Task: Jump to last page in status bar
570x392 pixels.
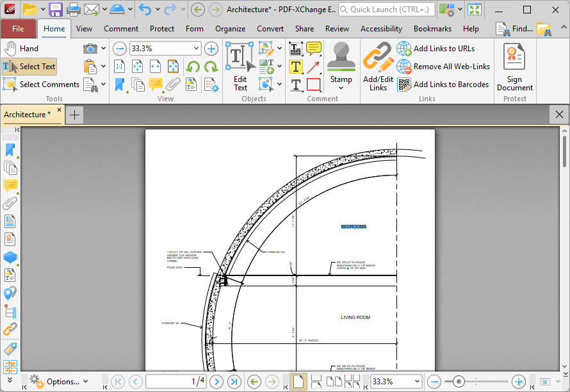Action: (x=234, y=382)
